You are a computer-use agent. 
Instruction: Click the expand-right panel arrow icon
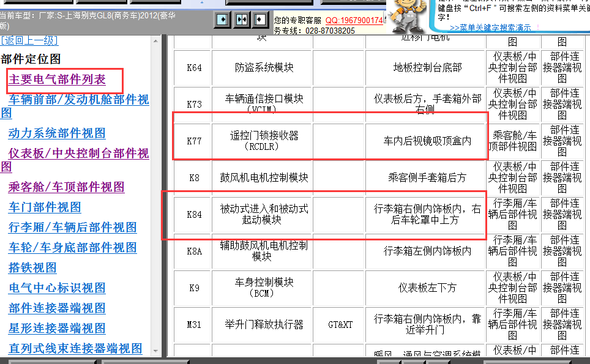222,20
